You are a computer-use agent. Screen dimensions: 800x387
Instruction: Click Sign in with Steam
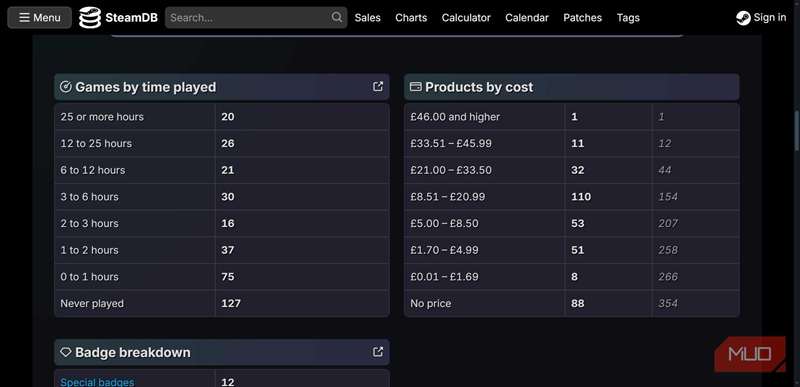coord(761,17)
